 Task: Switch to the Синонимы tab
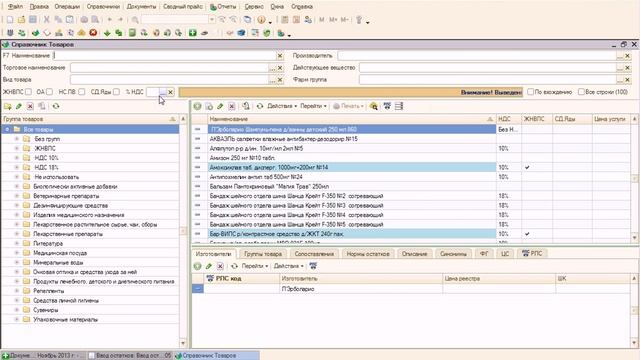point(453,254)
